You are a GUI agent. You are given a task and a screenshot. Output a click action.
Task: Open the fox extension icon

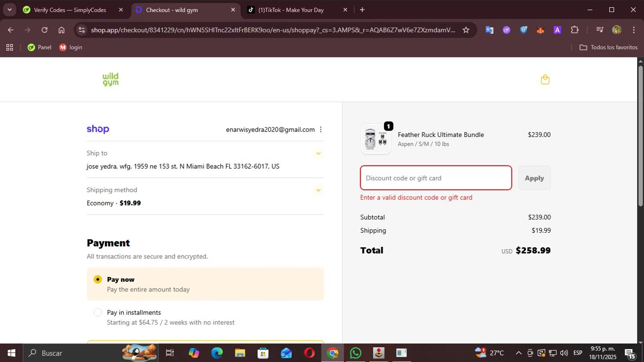541,30
